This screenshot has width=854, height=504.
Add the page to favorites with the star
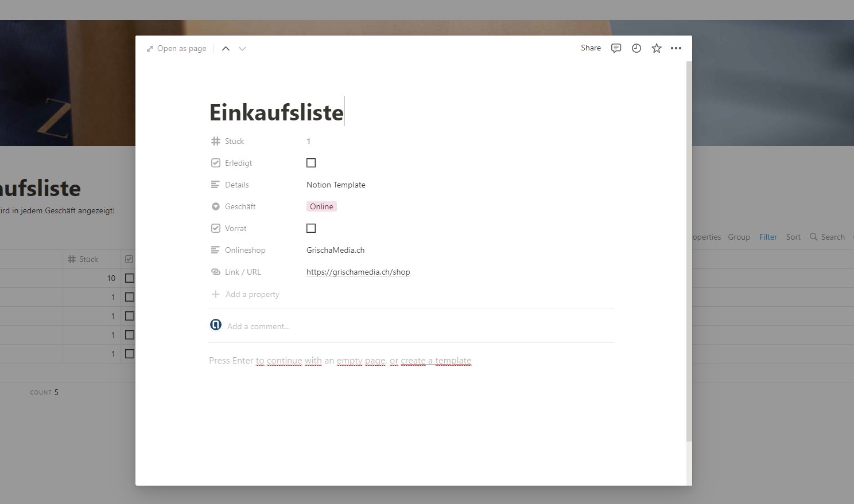point(657,48)
